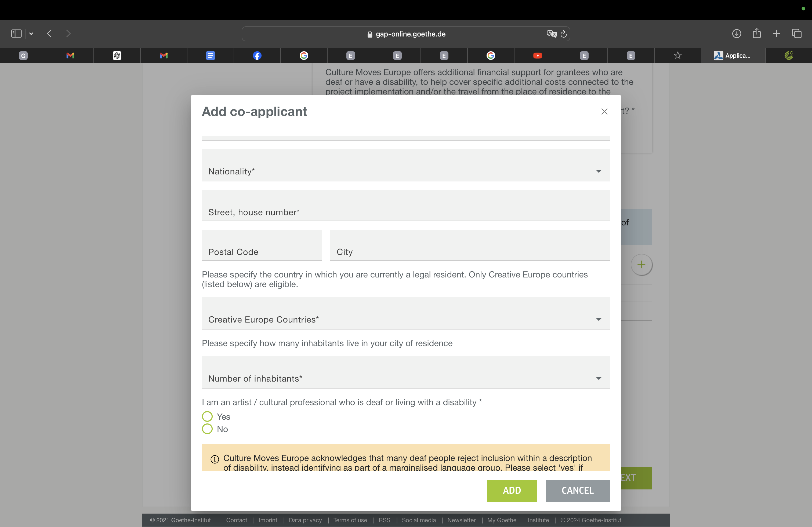Switch to the Facebook tab
The width and height of the screenshot is (812, 527).
[257, 56]
